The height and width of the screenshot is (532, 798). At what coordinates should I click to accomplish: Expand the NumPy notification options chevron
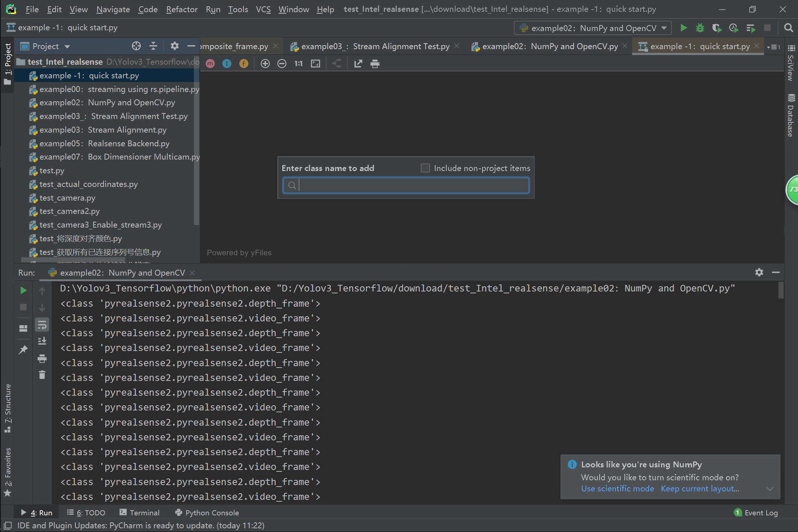770,488
